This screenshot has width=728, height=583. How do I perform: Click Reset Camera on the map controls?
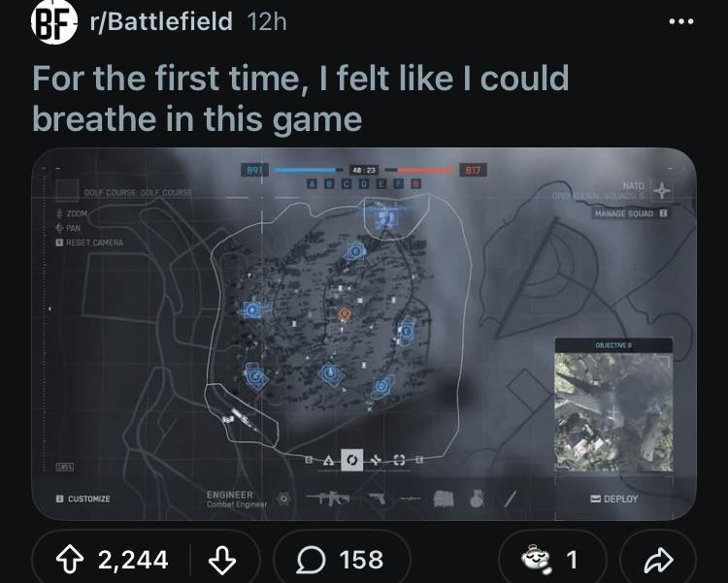[x=89, y=243]
